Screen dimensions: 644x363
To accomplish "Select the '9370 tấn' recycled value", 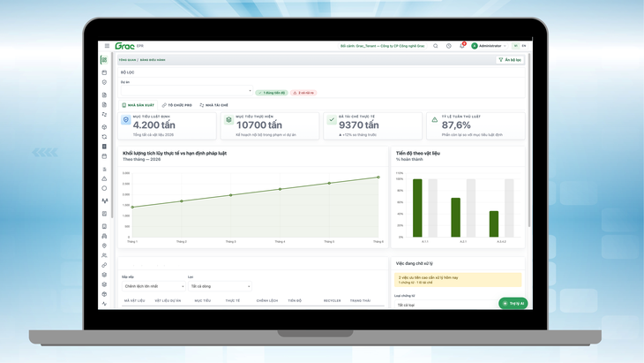I will 358,125.
